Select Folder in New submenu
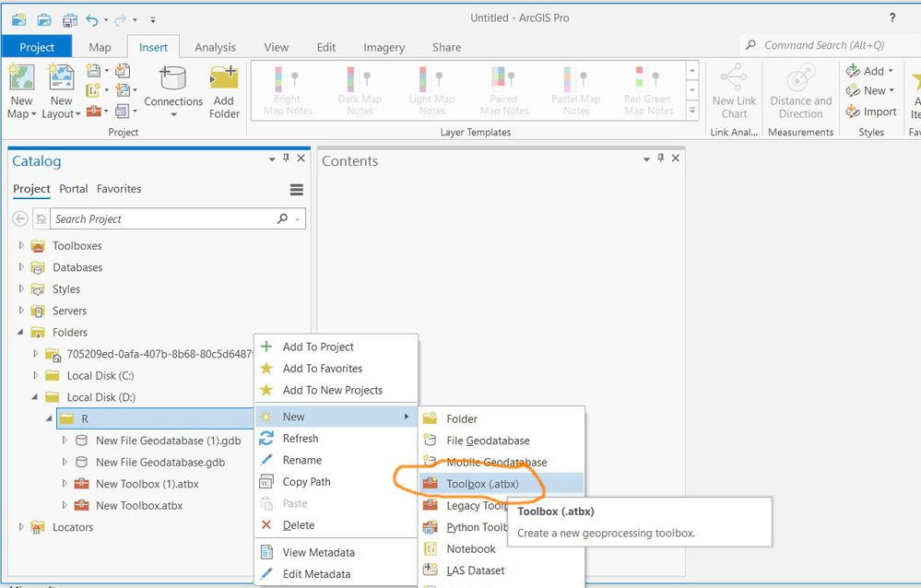 (x=502, y=418)
